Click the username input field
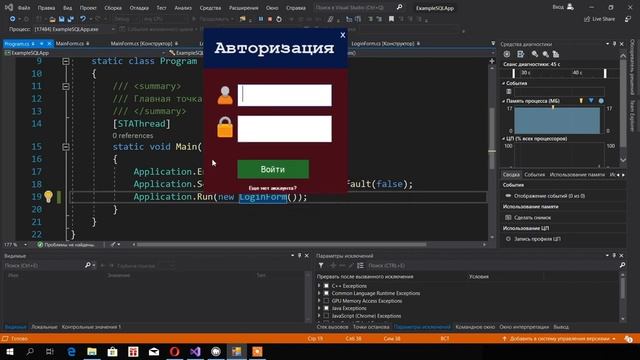Image resolution: width=640 pixels, height=360 pixels. click(284, 96)
